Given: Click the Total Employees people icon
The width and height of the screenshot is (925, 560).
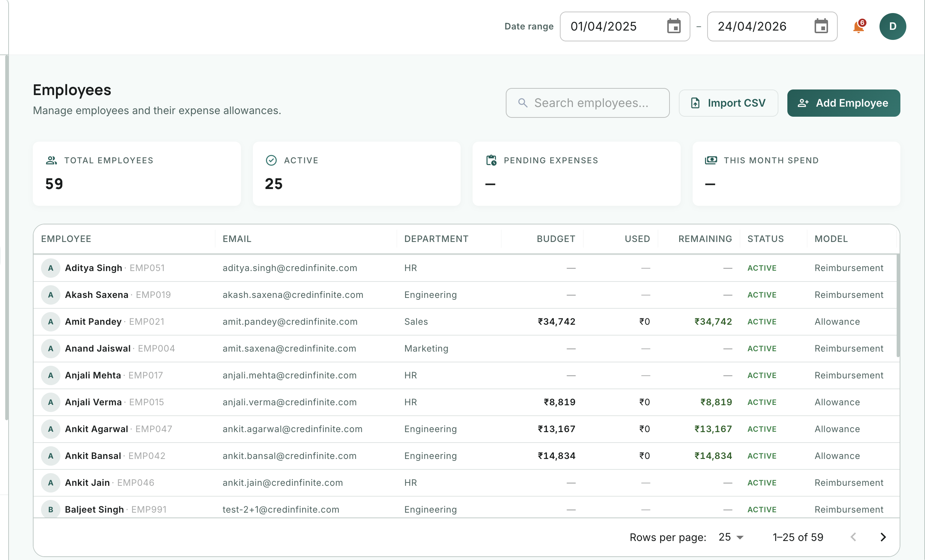Looking at the screenshot, I should tap(51, 160).
